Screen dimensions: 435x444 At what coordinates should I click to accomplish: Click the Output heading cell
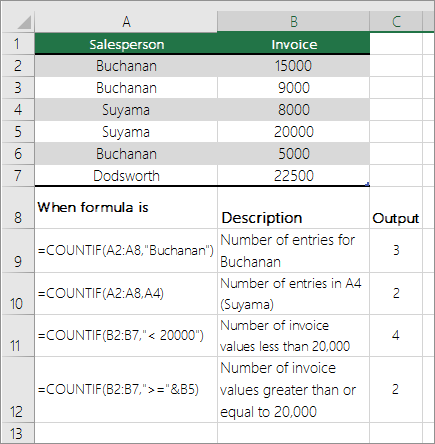(x=396, y=208)
